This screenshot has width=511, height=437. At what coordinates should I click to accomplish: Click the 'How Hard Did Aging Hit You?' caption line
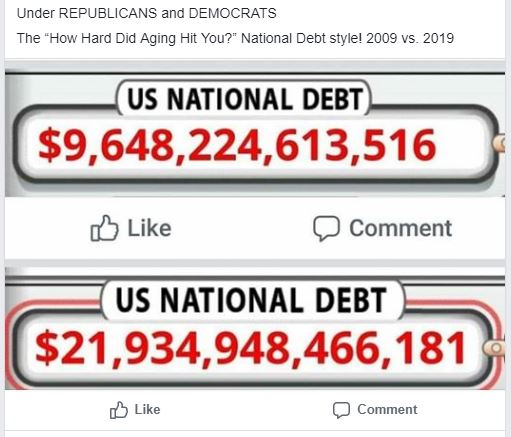[235, 38]
